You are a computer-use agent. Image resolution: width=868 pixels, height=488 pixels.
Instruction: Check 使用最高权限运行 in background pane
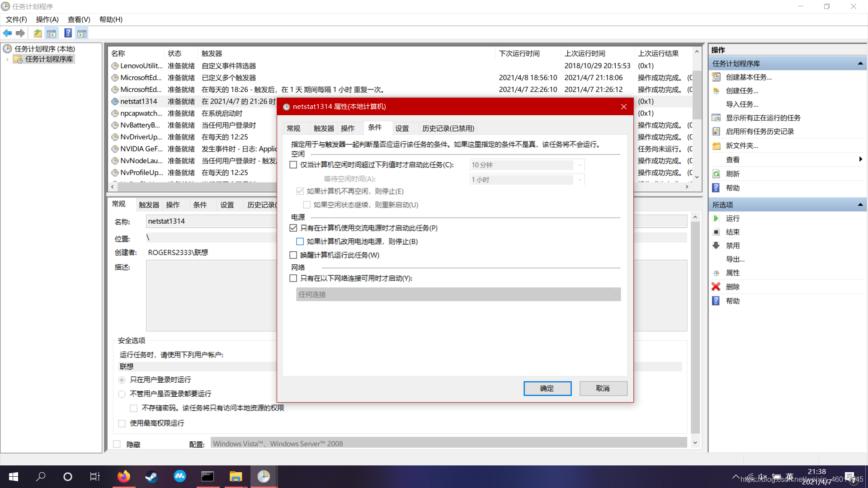[122, 423]
